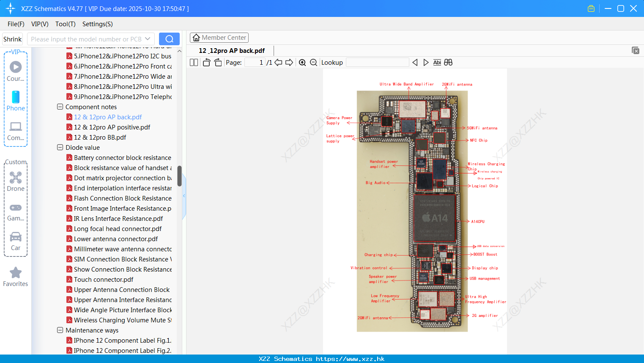Image resolution: width=644 pixels, height=363 pixels.
Task: Open model number dropdown arrow
Action: [148, 39]
